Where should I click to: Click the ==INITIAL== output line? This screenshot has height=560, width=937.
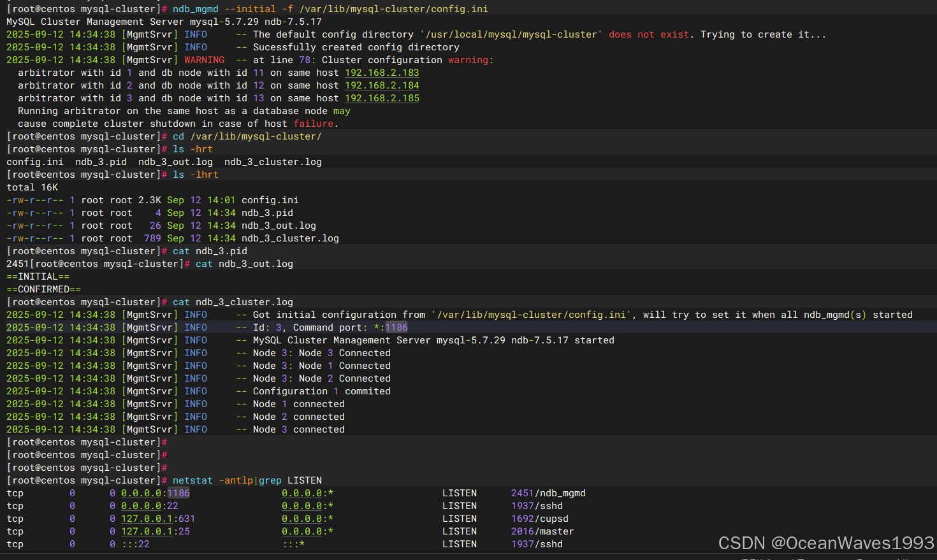[x=38, y=276]
